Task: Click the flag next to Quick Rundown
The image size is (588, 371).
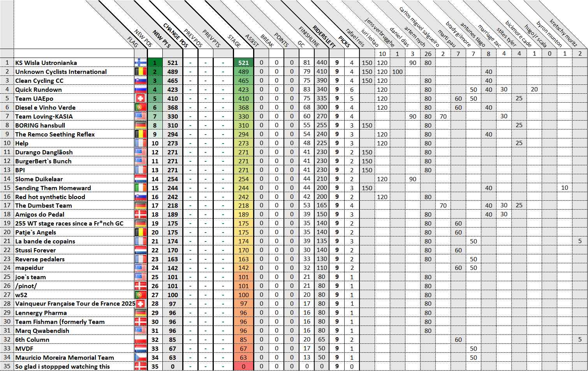Action: click(140, 89)
